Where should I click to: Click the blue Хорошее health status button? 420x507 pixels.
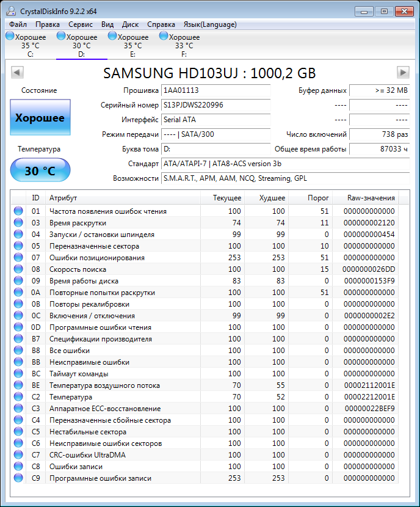pyautogui.click(x=40, y=117)
